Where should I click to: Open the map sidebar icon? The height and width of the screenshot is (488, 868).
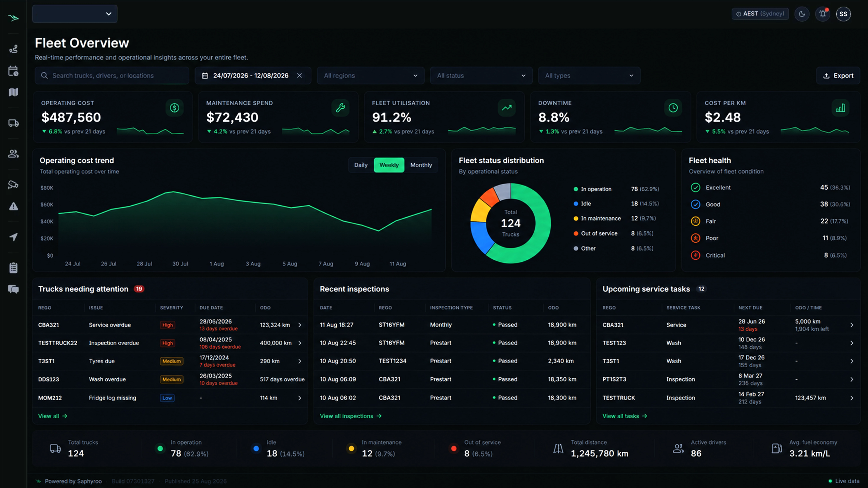click(14, 92)
